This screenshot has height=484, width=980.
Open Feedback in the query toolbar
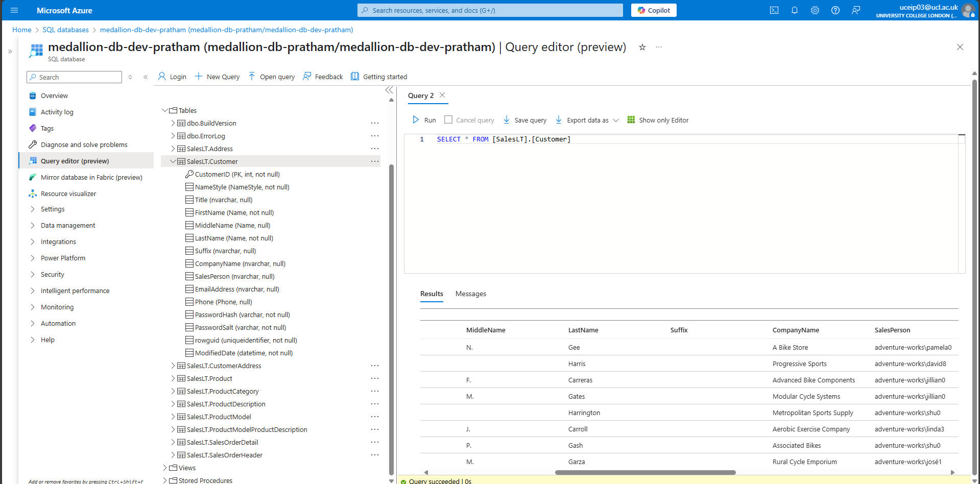323,77
